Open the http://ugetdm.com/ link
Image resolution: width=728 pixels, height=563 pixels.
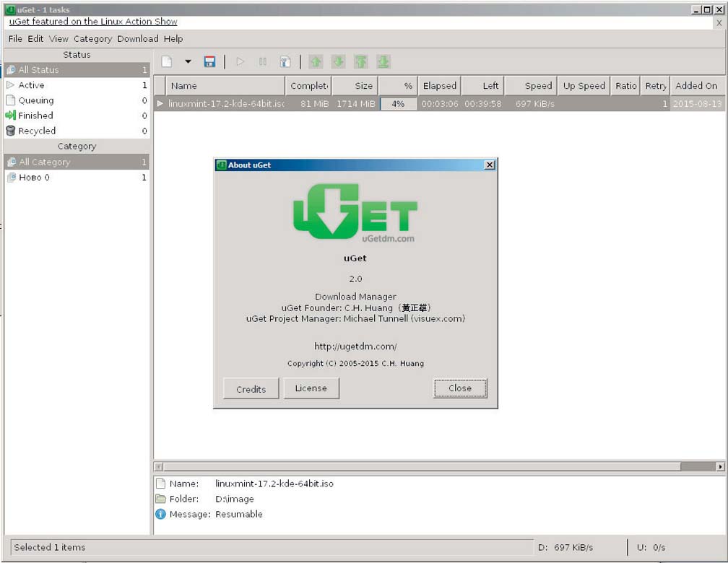[355, 346]
